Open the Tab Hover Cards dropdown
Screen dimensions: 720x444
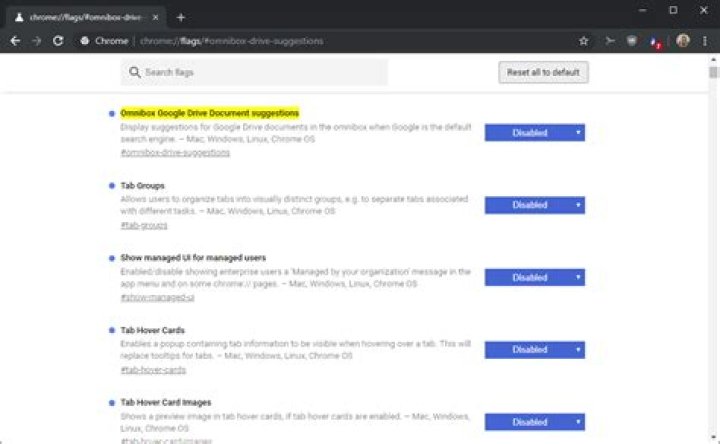534,350
